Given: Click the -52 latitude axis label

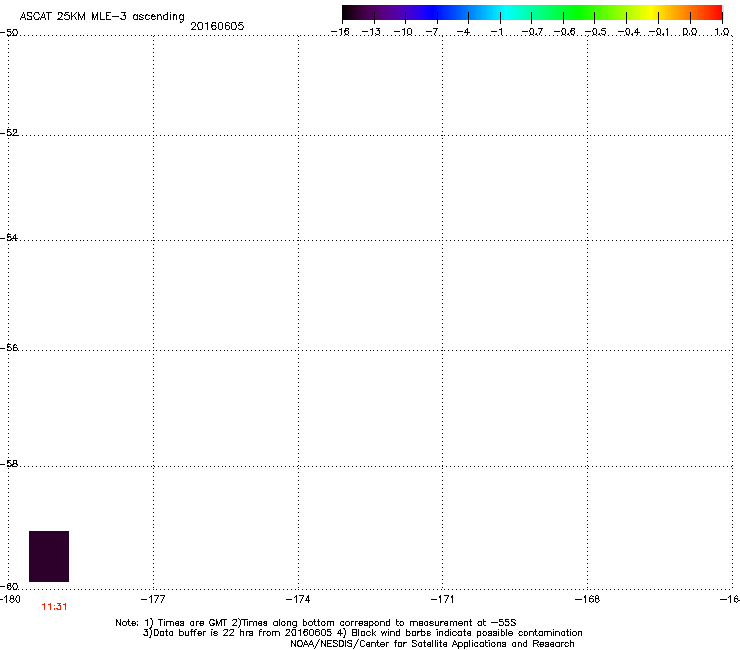Looking at the screenshot, I should [x=9, y=133].
